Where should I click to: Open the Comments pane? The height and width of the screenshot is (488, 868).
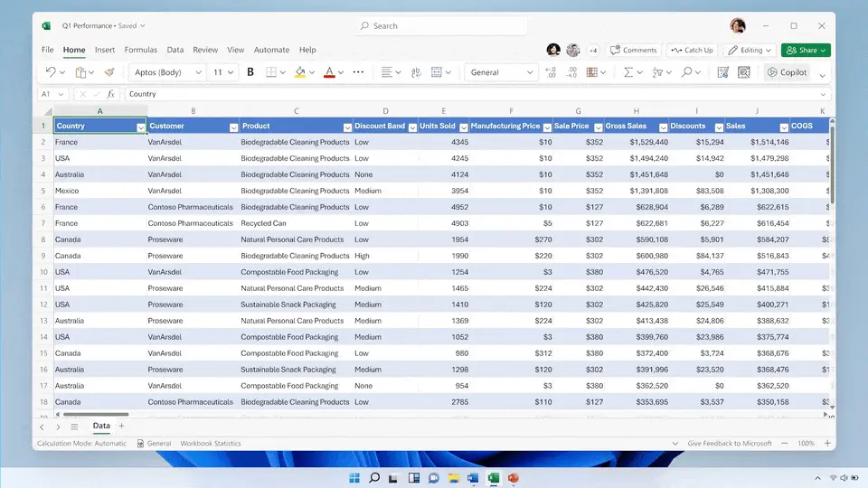tap(633, 50)
